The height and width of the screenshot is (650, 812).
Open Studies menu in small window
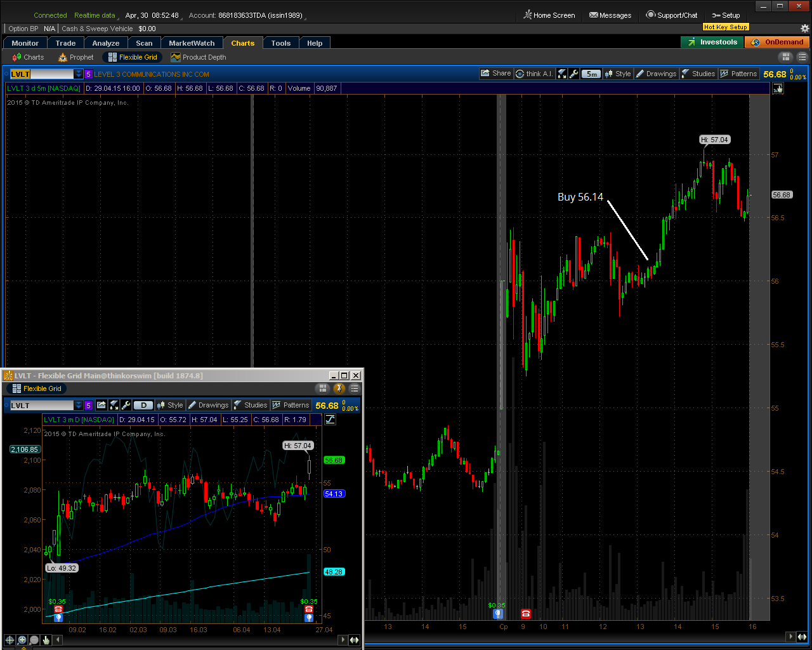[251, 405]
